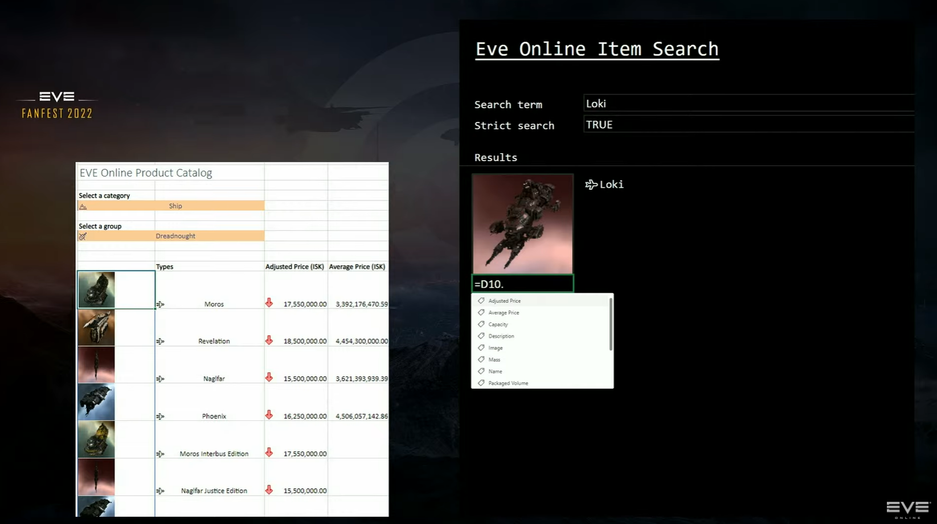Click the EVE Online Product Catalog title
Viewport: 937px width, 524px height.
pyautogui.click(x=146, y=173)
